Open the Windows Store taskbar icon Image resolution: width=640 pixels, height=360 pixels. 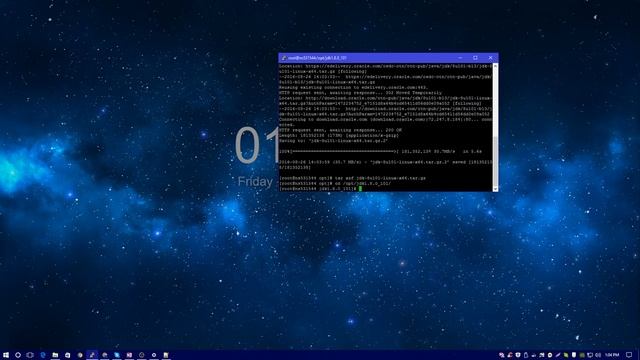(x=68, y=355)
